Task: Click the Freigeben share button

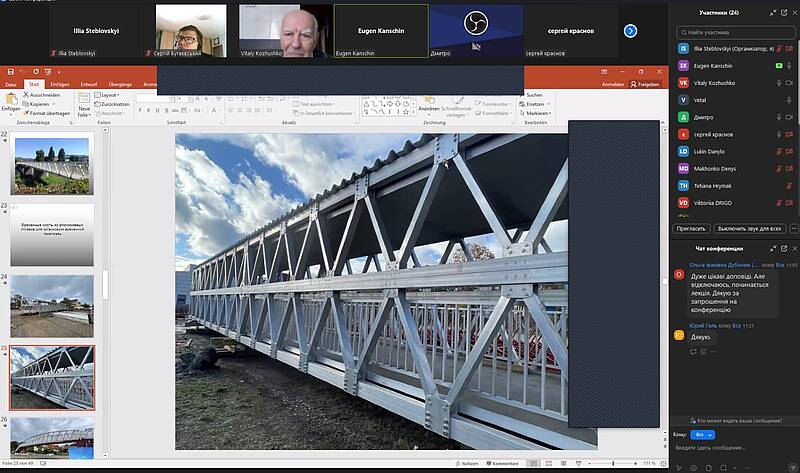Action: [645, 84]
